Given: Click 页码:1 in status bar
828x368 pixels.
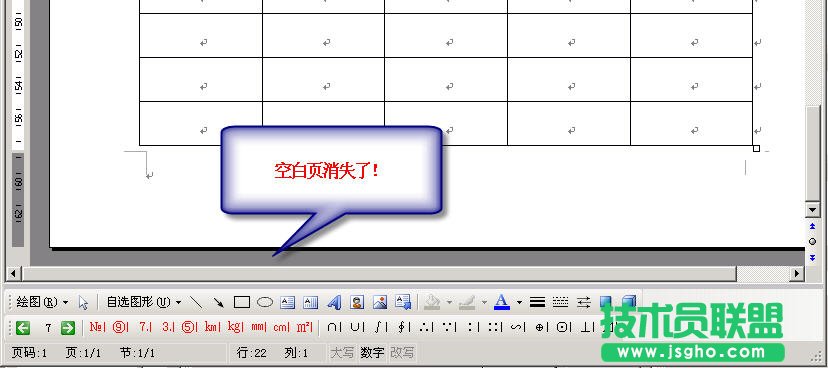Looking at the screenshot, I should [30, 353].
